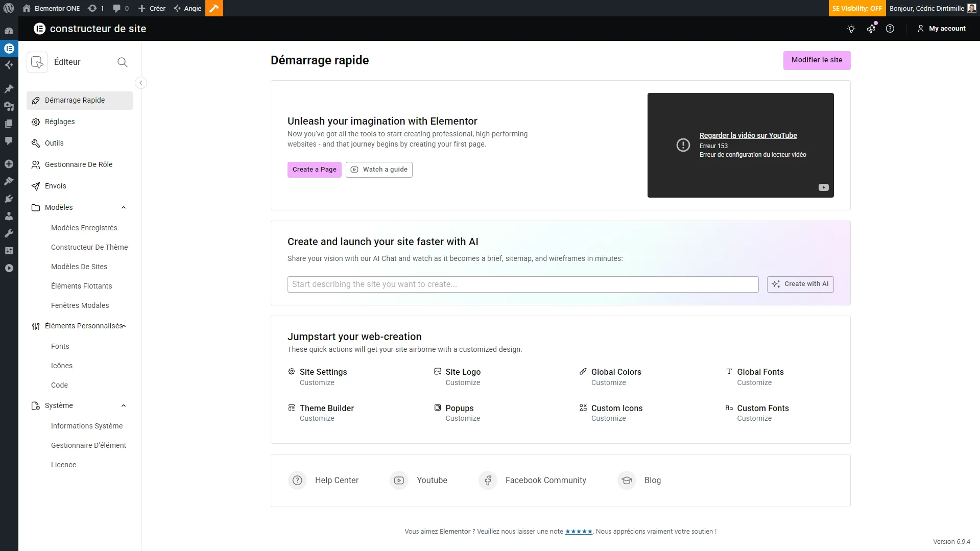Click the Modifier le site button
Screen dimensions: 980x551
817,60
